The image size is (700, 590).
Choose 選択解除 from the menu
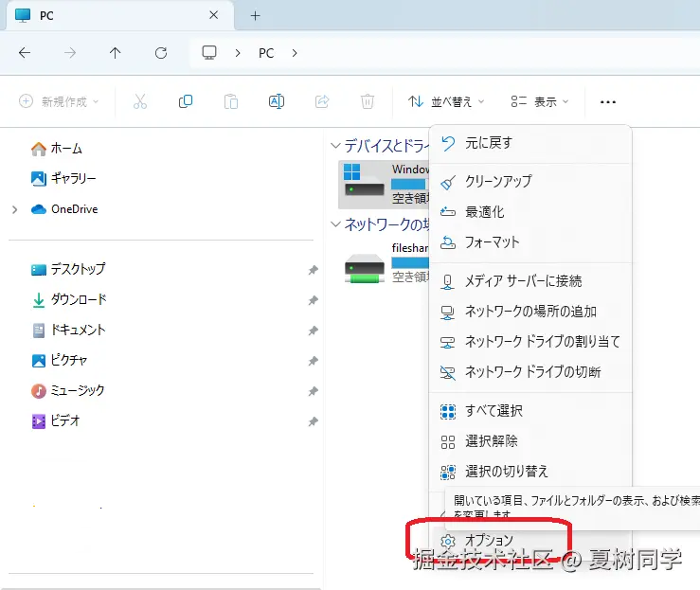[x=530, y=441]
